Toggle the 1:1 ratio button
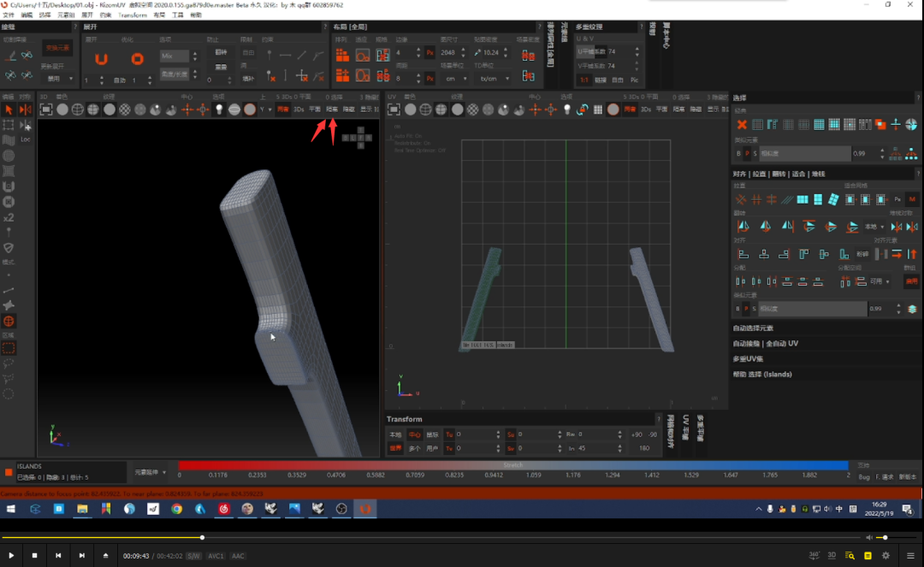Viewport: 924px width, 567px height. click(584, 80)
